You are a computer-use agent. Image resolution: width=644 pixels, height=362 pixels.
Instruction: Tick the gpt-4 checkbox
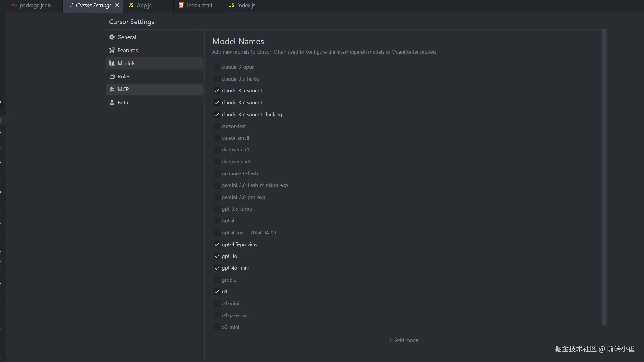(217, 221)
